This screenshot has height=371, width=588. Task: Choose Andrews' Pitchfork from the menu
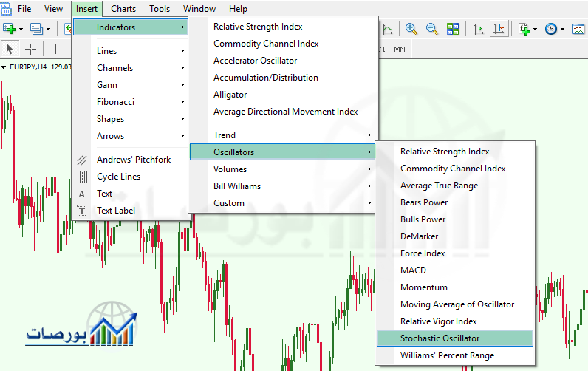[131, 160]
